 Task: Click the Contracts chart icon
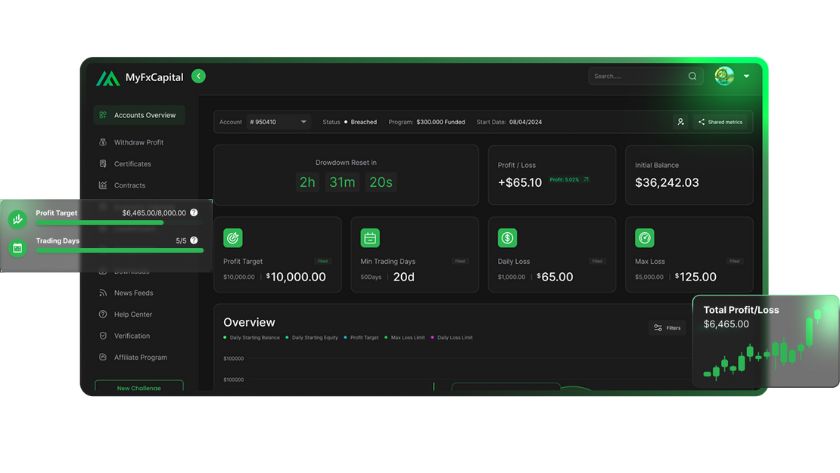pos(103,185)
